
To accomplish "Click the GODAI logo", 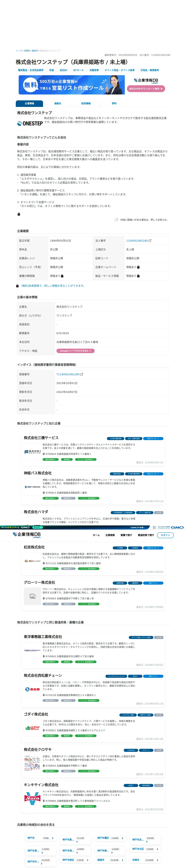I will point(32,728).
